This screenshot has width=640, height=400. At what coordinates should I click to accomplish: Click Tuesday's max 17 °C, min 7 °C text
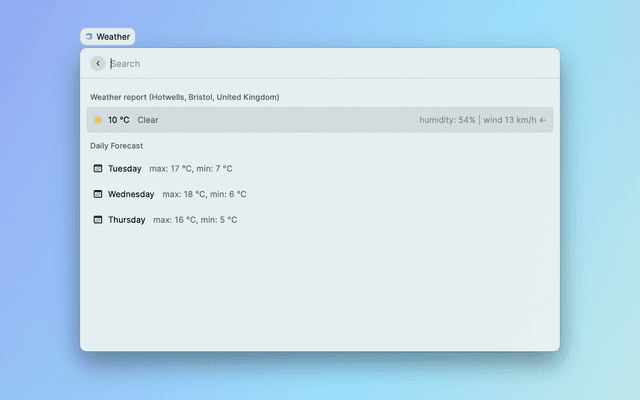point(191,168)
